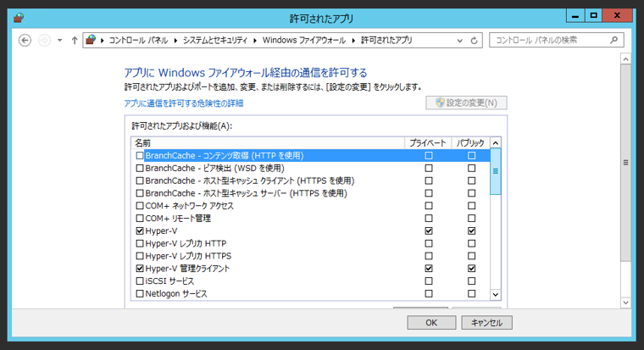Viewport: 644px width, 350px height.
Task: Expand arrow after システムとセキュリティ breadcrumb
Action: point(255,41)
